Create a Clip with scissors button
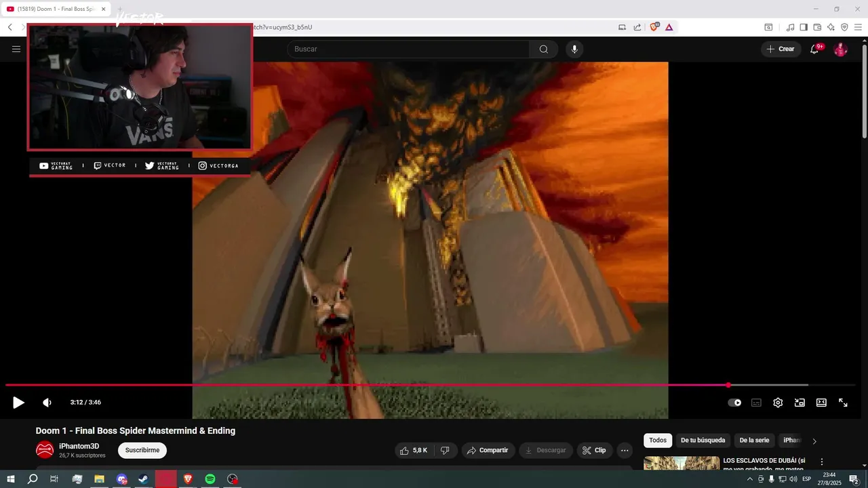 595,450
